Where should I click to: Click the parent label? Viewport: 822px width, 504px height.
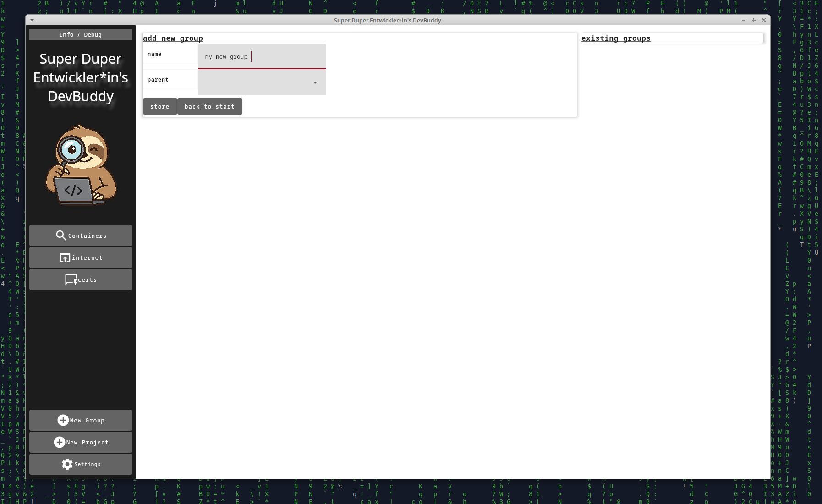pos(158,80)
